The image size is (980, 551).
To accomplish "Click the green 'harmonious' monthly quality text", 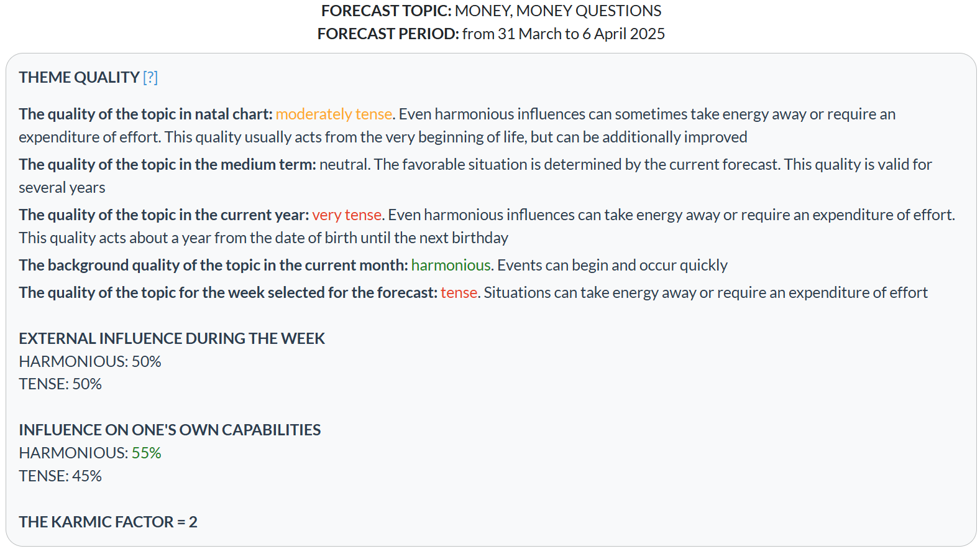I will (451, 266).
